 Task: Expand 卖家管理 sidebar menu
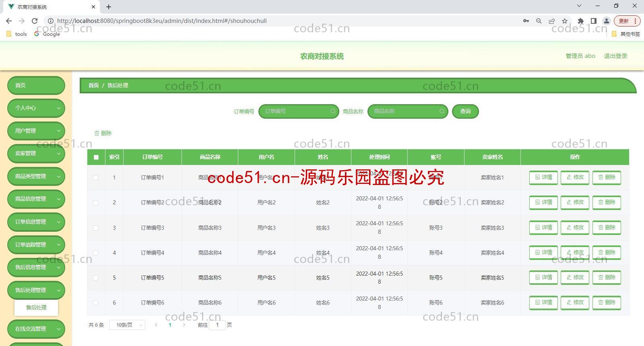(x=36, y=154)
